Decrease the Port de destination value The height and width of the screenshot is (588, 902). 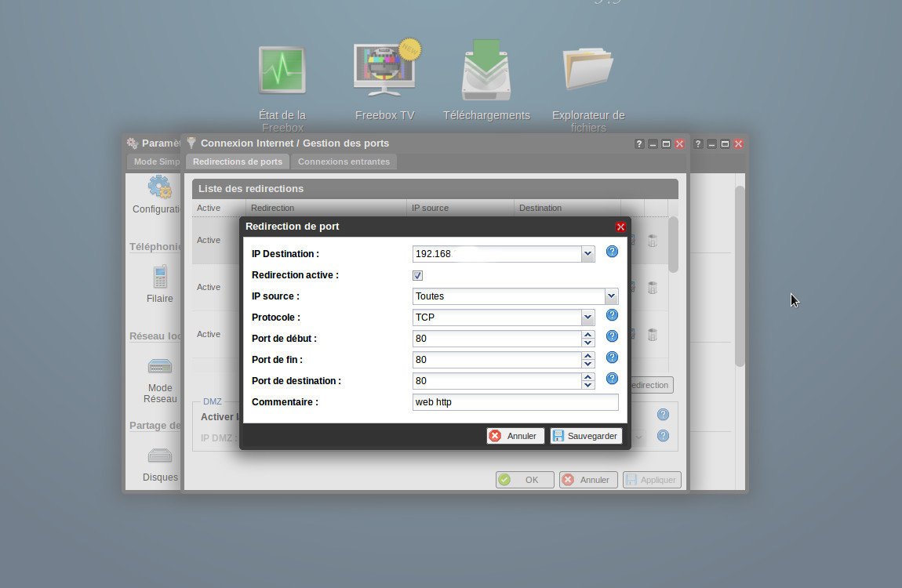point(587,385)
